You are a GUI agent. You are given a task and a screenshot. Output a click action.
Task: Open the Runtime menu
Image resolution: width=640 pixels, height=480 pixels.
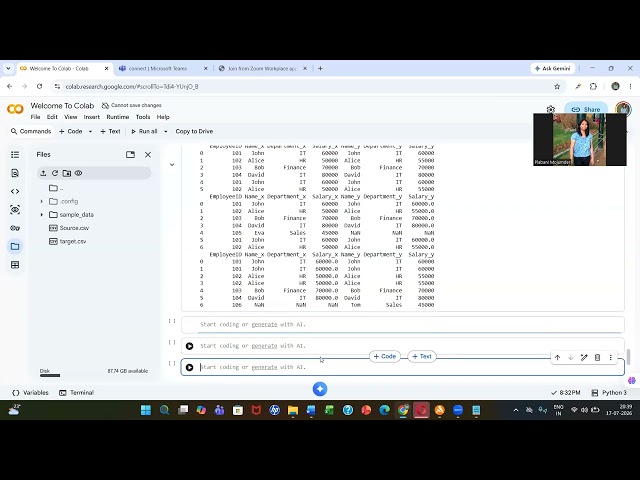(118, 117)
